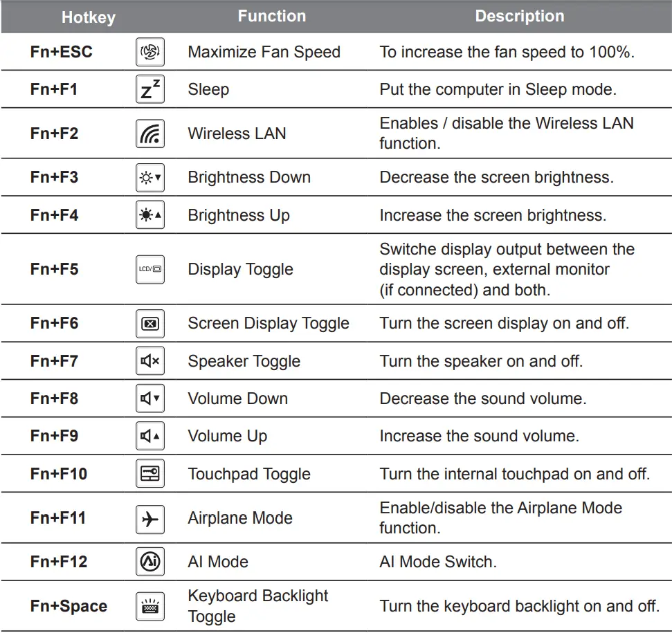Click the Touchpad Toggle icon

[149, 474]
